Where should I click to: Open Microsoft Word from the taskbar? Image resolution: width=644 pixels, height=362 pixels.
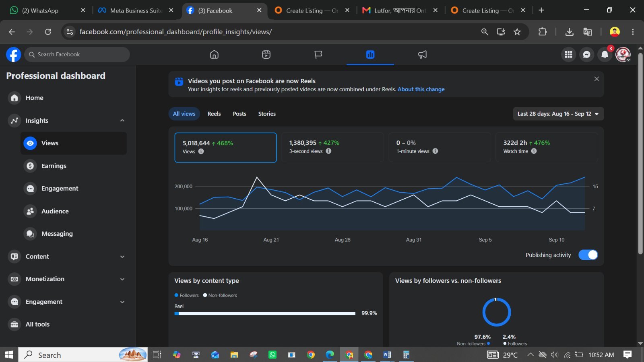click(387, 355)
